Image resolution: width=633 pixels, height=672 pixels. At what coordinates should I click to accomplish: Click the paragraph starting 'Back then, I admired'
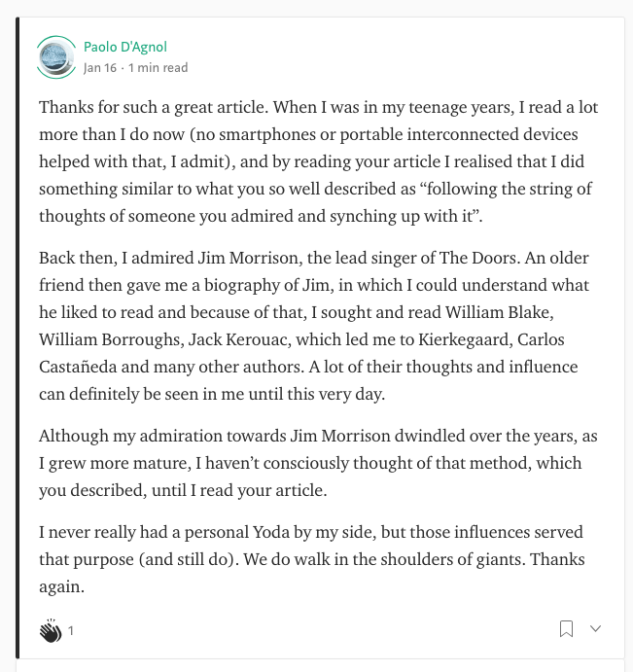[x=314, y=326]
